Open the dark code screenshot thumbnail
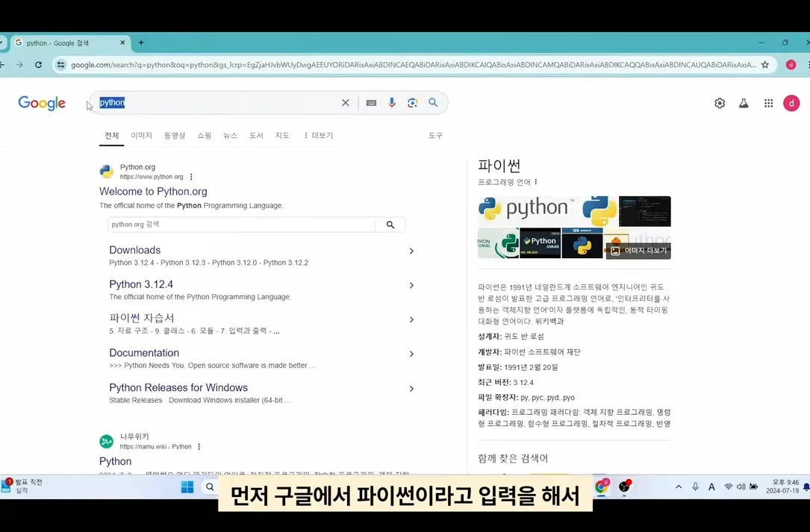Viewport: 810px width, 532px height. (x=645, y=211)
